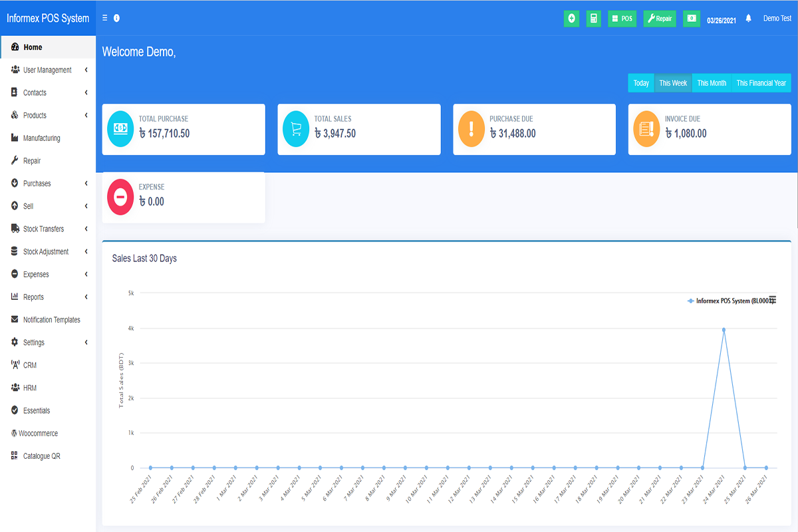Click the banknote icon in header
The height and width of the screenshot is (532, 798).
(x=692, y=19)
